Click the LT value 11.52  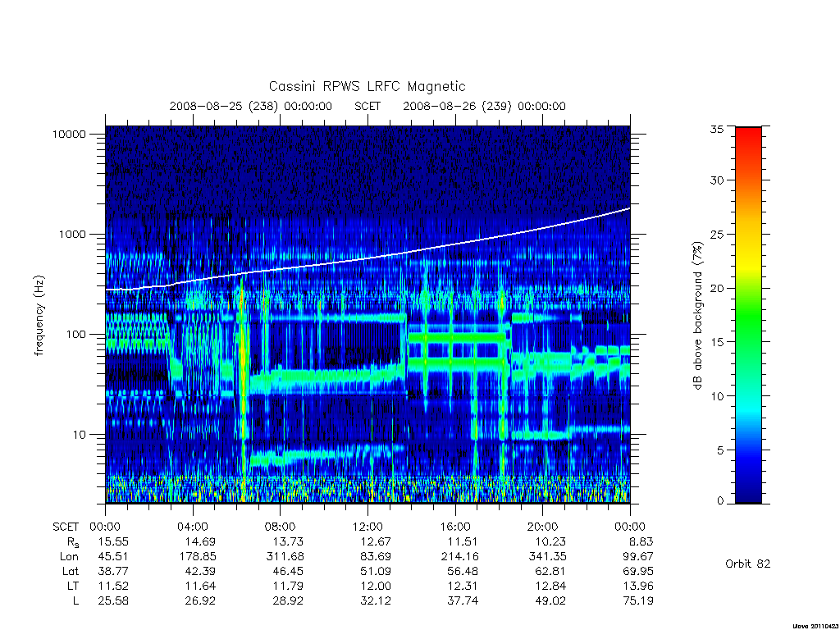(113, 586)
